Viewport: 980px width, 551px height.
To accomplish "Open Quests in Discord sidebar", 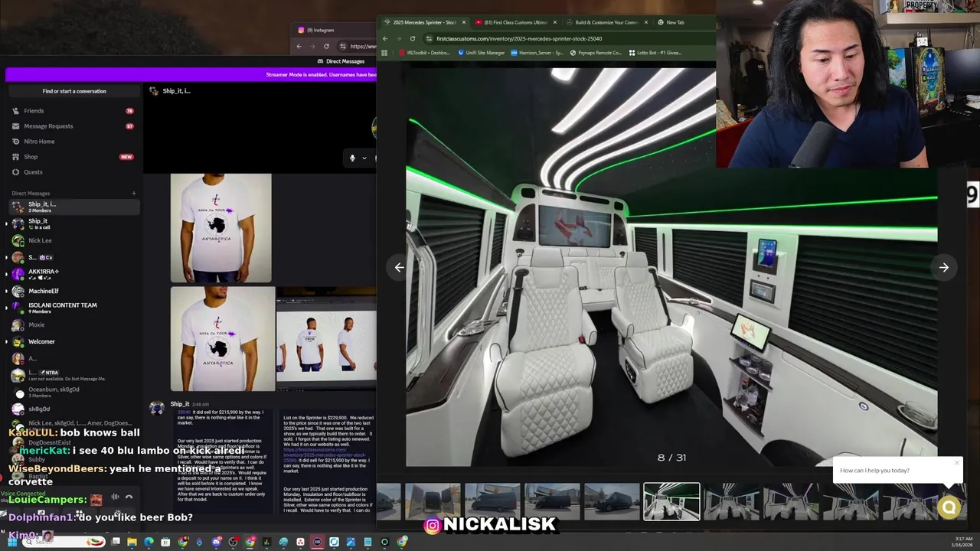I will pos(73,172).
